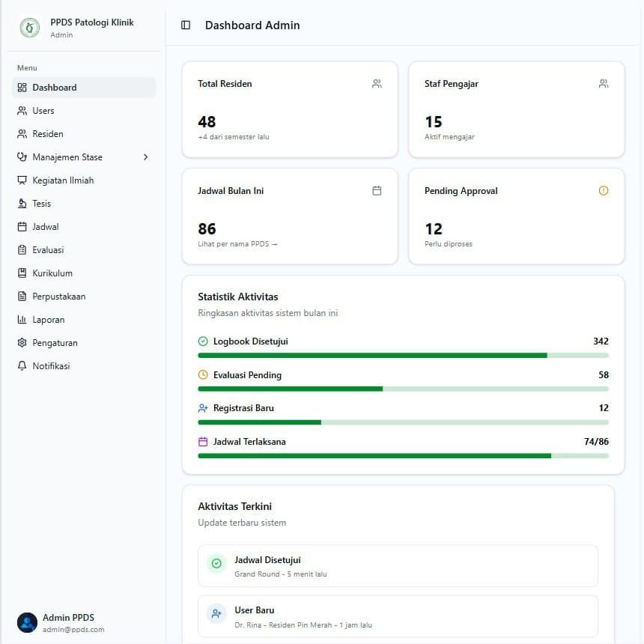Click the Registrasi Baru user-plus icon
Image resolution: width=644 pixels, height=644 pixels.
(203, 408)
